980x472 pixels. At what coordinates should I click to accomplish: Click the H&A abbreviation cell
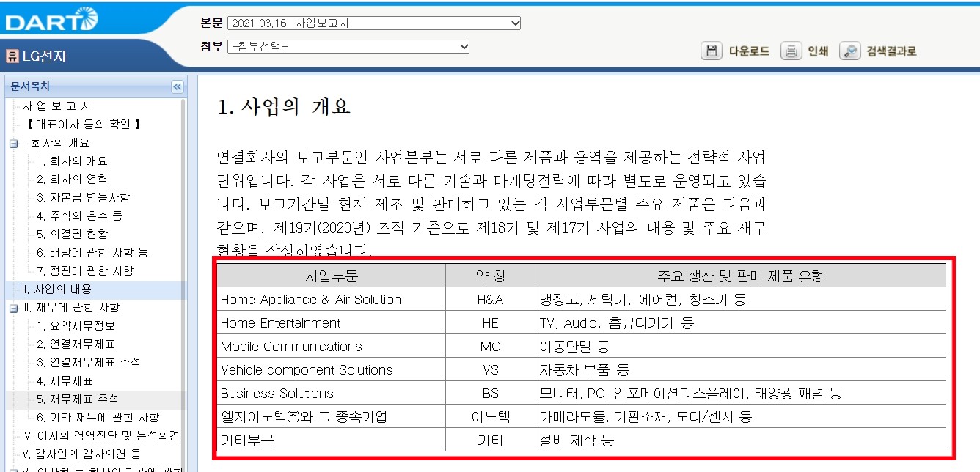(x=490, y=299)
